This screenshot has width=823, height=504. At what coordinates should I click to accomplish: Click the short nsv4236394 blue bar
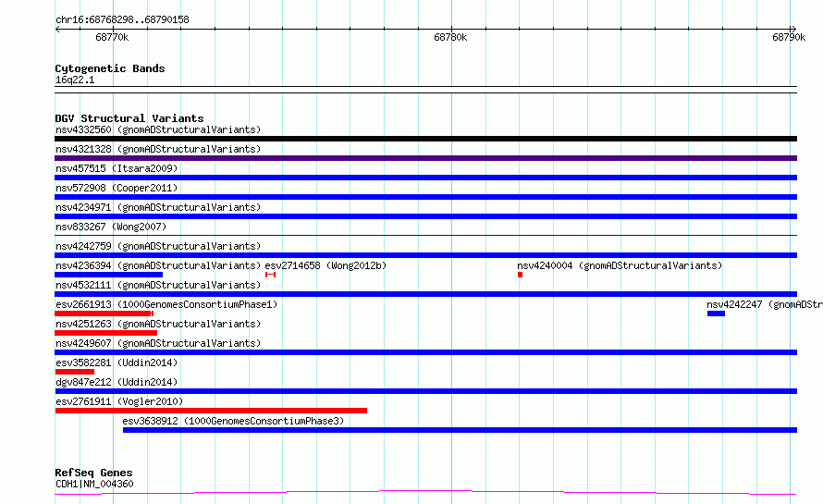(x=108, y=275)
